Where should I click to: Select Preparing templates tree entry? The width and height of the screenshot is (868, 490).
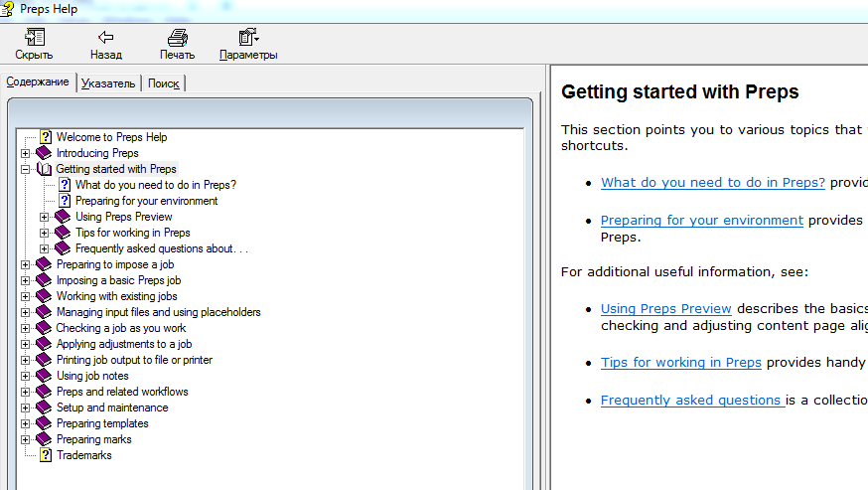click(x=102, y=423)
